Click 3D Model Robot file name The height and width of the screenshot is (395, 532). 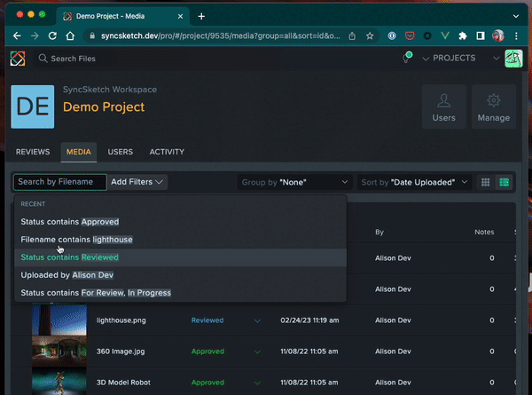tap(123, 383)
